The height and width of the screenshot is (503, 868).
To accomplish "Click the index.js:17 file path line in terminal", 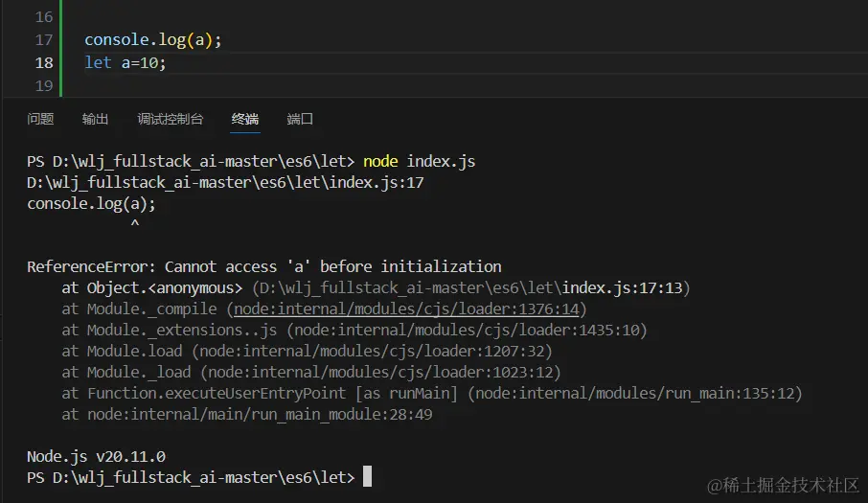I will [x=225, y=182].
